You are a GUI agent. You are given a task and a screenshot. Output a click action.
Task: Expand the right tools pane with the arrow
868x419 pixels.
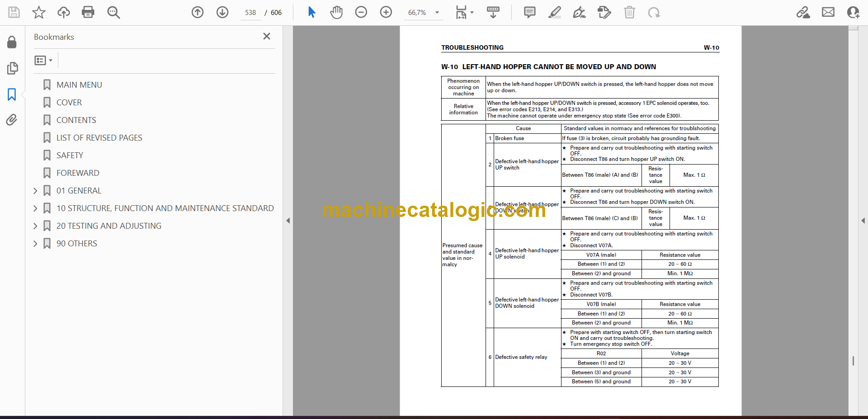coord(863,221)
